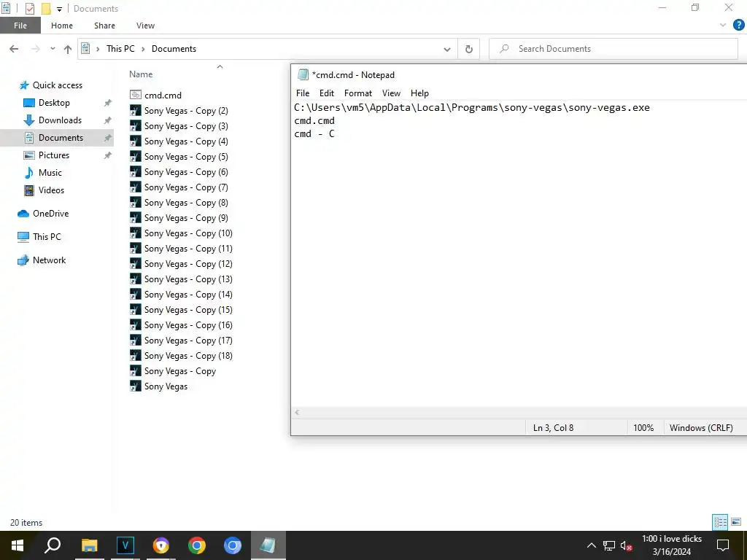This screenshot has height=560, width=747.
Task: Open recent locations dropdown arrow
Action: pyautogui.click(x=53, y=49)
